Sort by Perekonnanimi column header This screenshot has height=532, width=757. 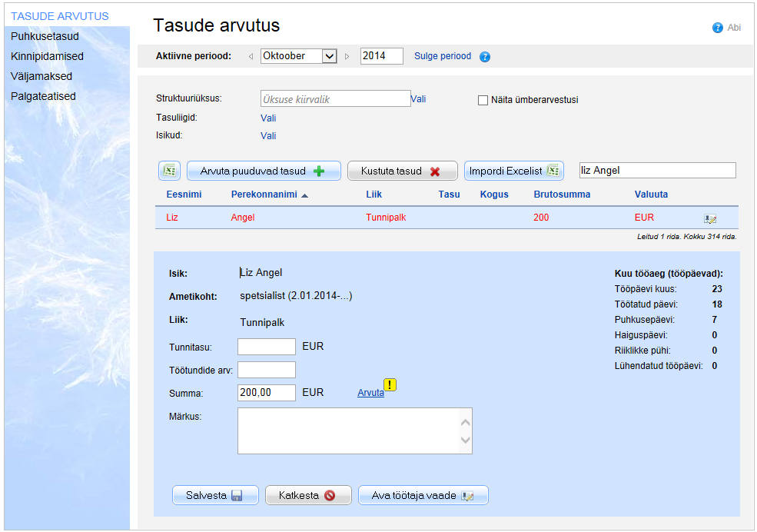pyautogui.click(x=264, y=195)
